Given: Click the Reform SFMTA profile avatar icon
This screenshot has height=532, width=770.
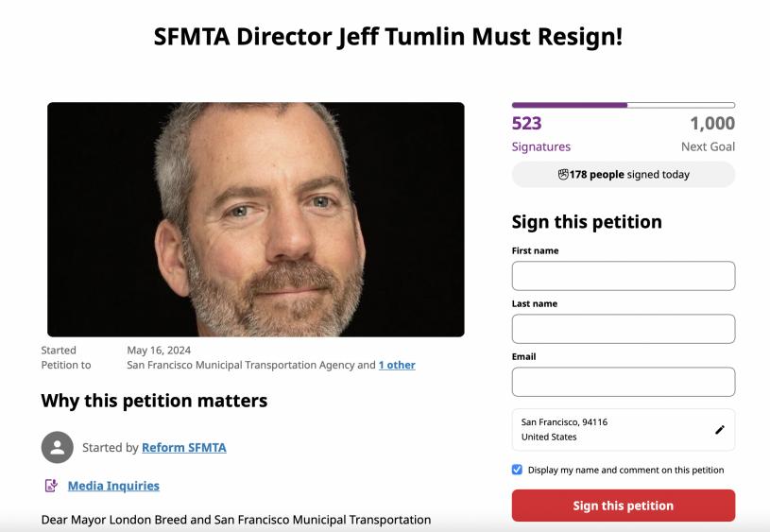Looking at the screenshot, I should click(x=57, y=447).
